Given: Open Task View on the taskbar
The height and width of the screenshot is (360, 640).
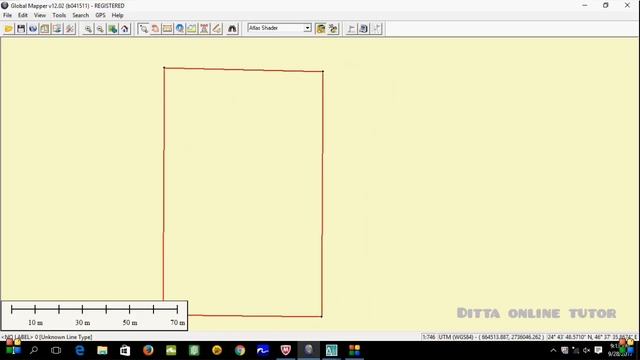Looking at the screenshot, I should click(56, 350).
